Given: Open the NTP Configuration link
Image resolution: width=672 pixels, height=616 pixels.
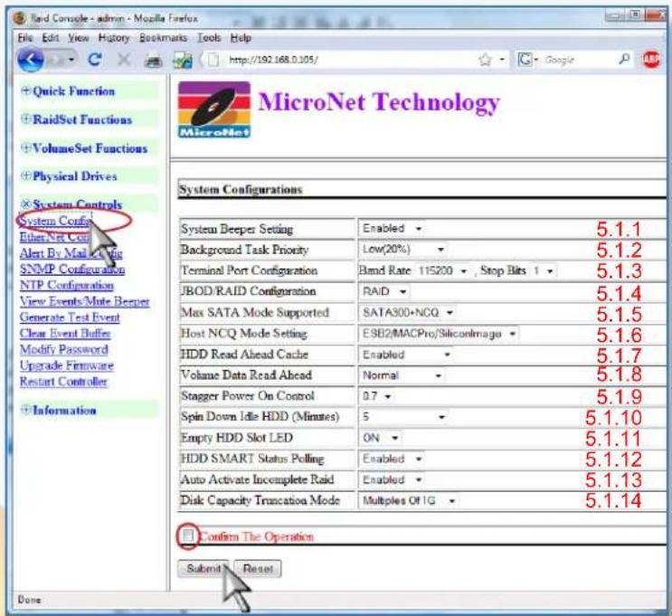Looking at the screenshot, I should pyautogui.click(x=66, y=285).
